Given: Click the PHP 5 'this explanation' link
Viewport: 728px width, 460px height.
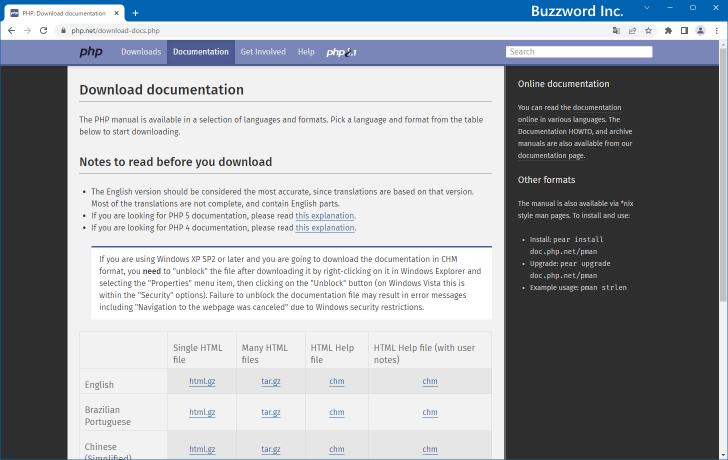Looking at the screenshot, I should tap(325, 215).
